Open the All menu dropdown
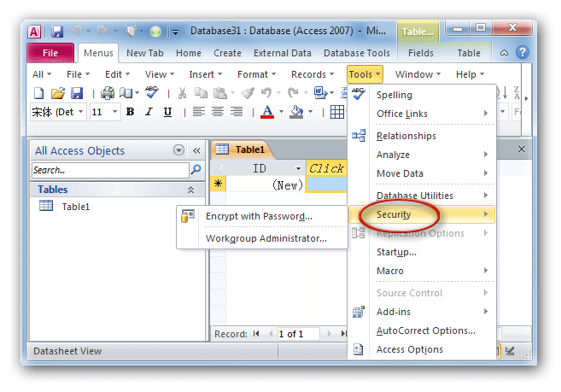561x392 pixels. point(42,74)
